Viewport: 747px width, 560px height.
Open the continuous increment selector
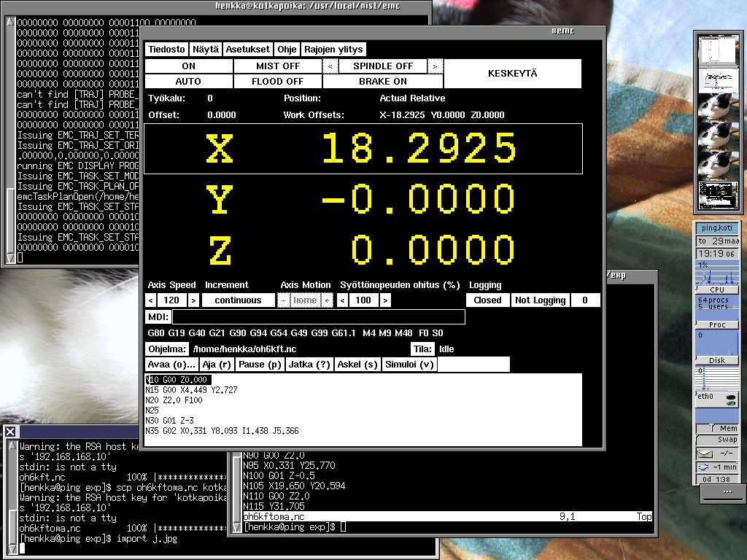click(238, 300)
